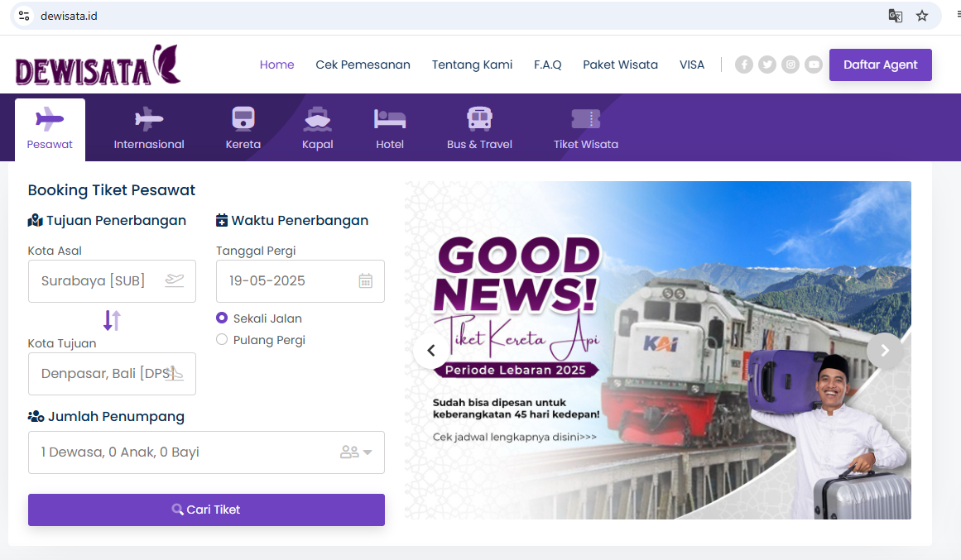Open the VISA menu item
Viewport: 961px width, 560px height.
[691, 65]
